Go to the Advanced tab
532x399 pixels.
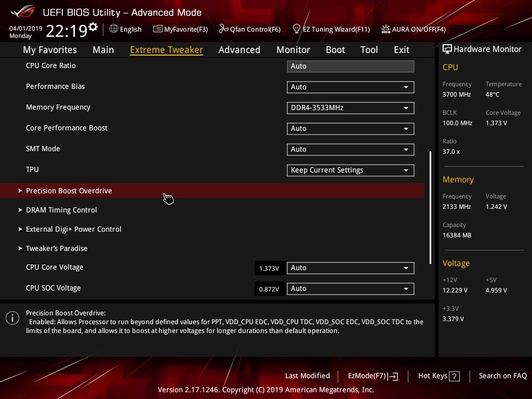240,50
